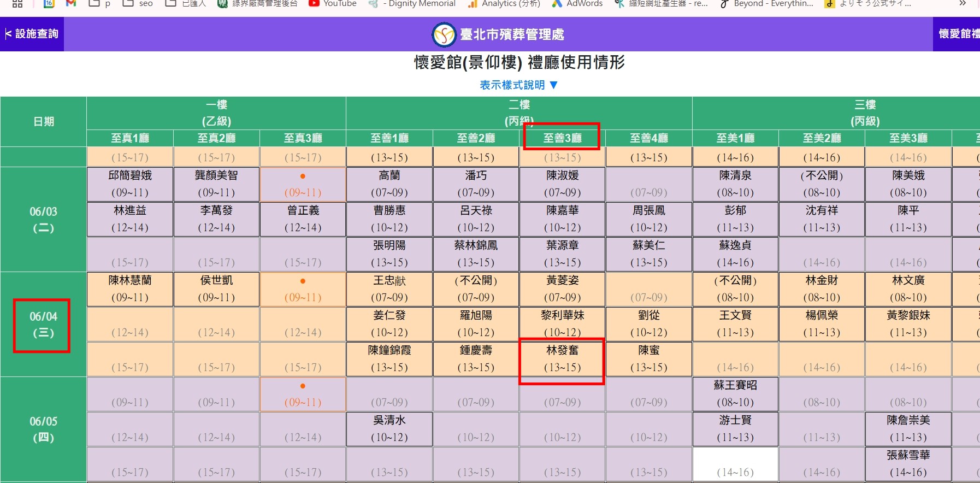
Task: Open the 高蘭 (07~09) booking cell
Action: [x=389, y=184]
